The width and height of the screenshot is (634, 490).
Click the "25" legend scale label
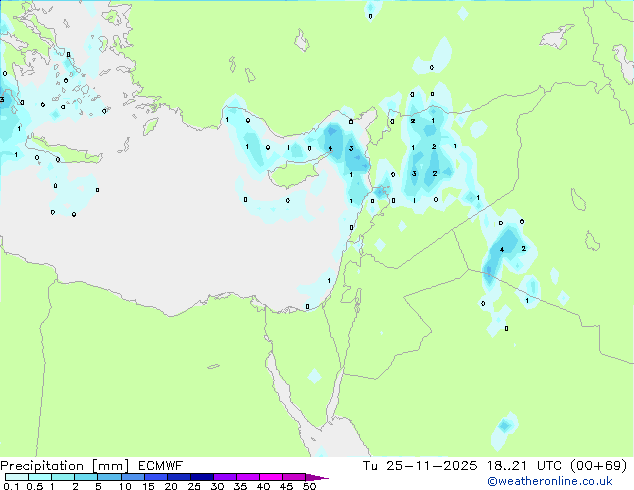[x=194, y=486]
